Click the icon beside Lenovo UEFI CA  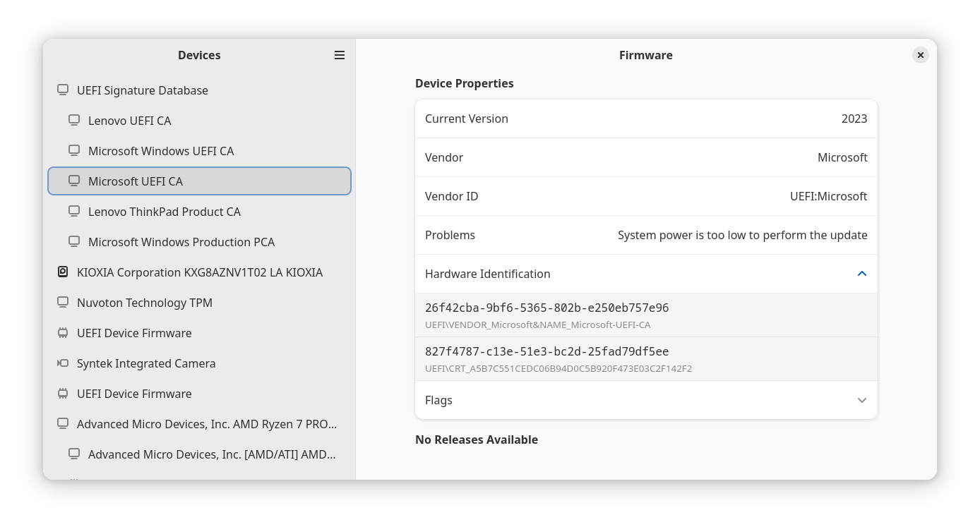(x=74, y=121)
